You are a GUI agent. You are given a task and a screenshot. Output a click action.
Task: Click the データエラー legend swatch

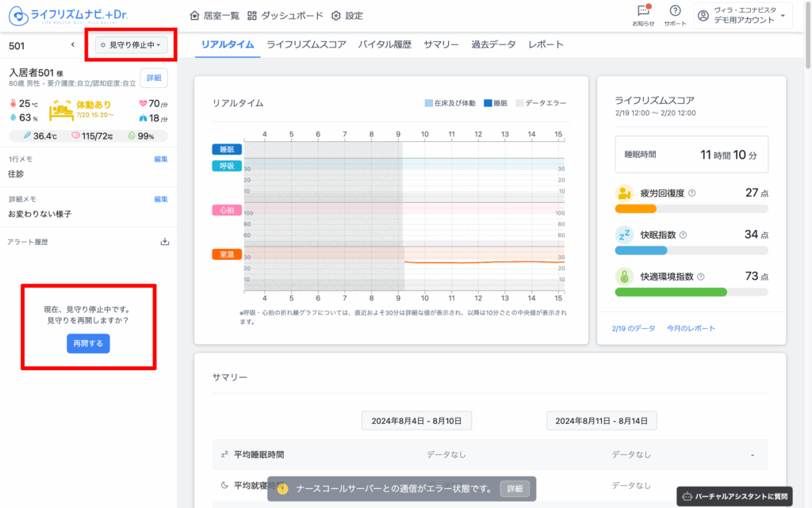click(x=519, y=103)
